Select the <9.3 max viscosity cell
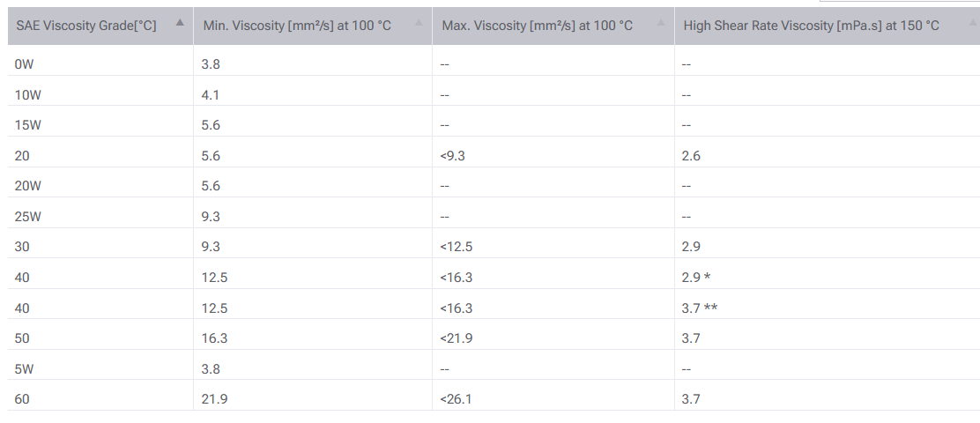 click(x=452, y=156)
